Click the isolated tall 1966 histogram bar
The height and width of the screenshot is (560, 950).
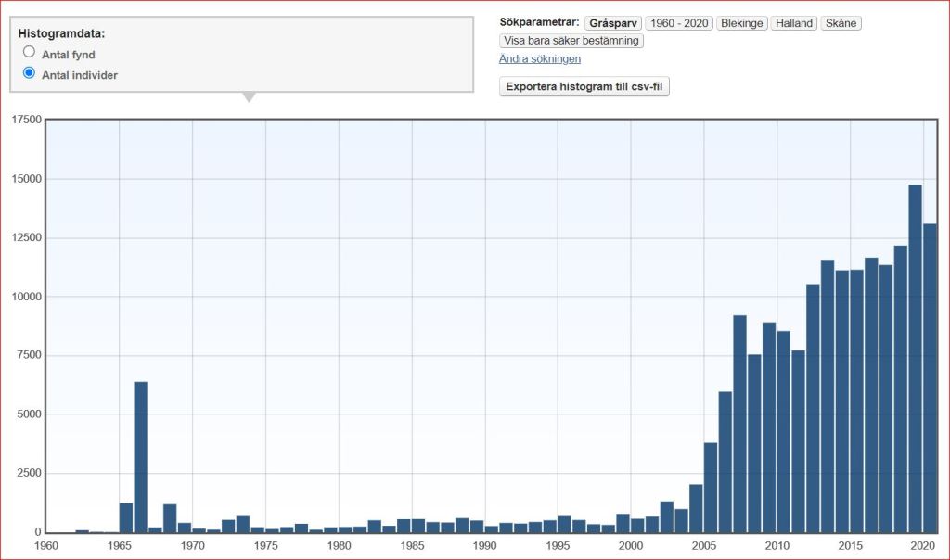(141, 456)
